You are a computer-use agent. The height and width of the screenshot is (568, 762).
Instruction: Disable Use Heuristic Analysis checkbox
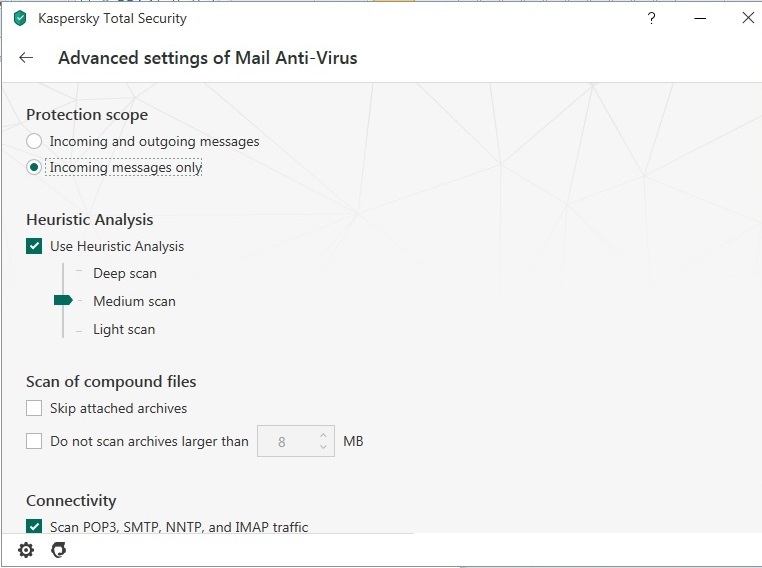point(35,246)
